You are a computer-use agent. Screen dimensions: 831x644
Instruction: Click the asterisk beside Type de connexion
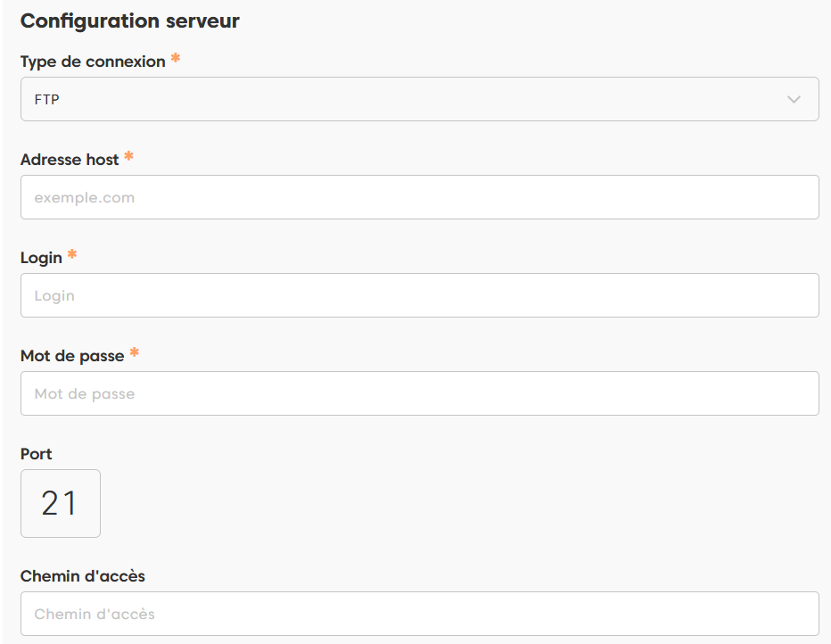point(176,59)
